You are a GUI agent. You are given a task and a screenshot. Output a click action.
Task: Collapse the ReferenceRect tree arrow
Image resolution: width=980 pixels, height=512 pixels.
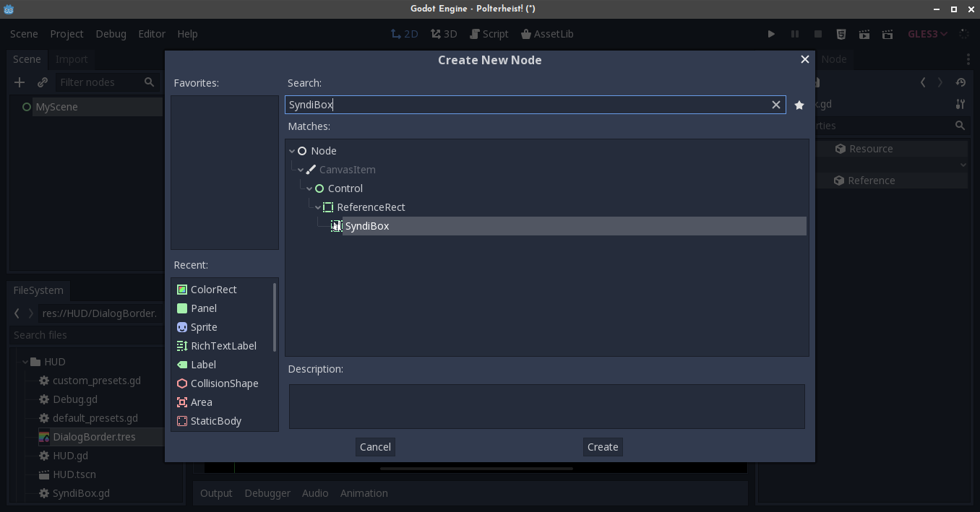pyautogui.click(x=318, y=207)
